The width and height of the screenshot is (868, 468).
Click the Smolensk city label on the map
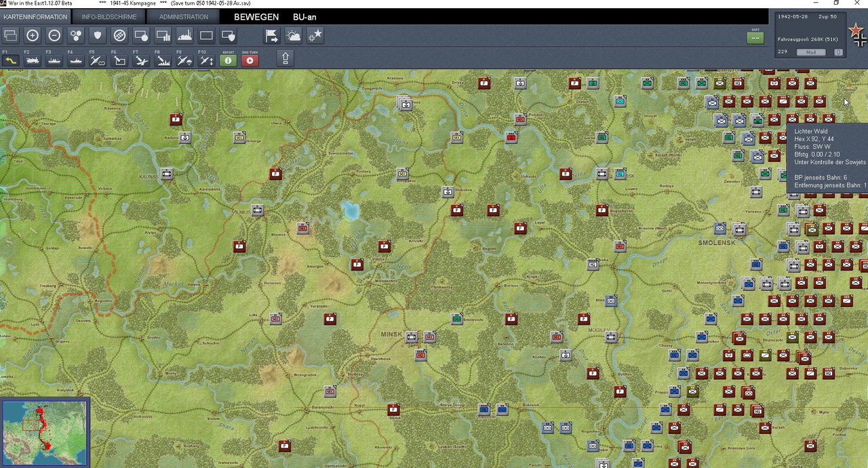[717, 242]
